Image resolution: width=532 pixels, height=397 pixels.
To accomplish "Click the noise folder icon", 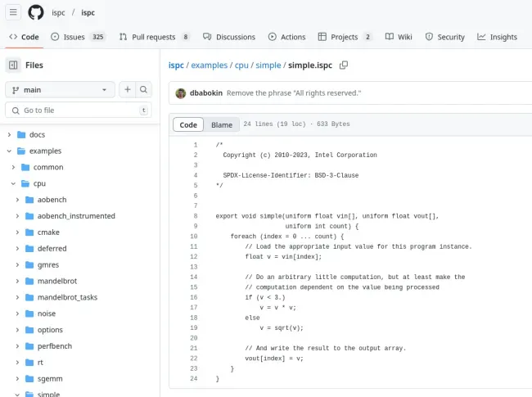I will coord(29,314).
